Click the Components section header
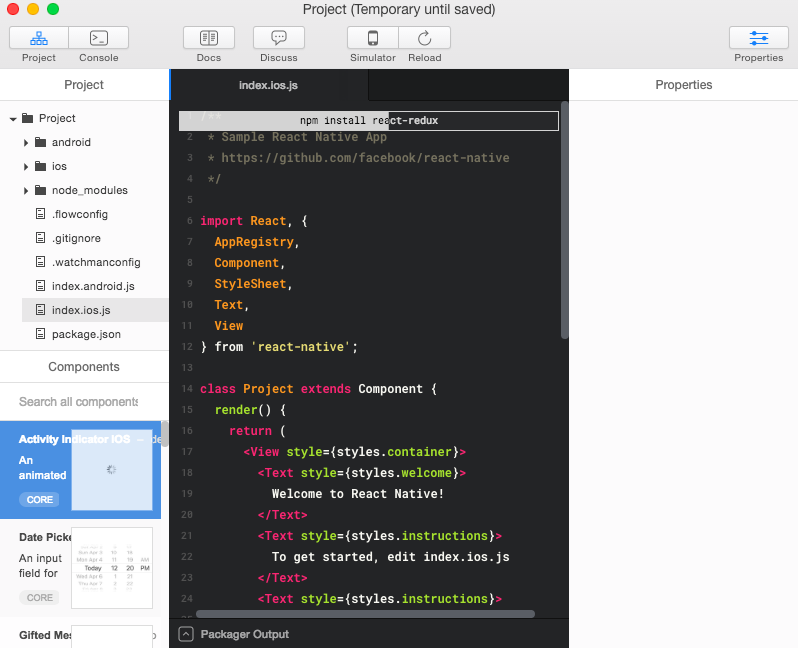The height and width of the screenshot is (648, 798). coord(84,367)
